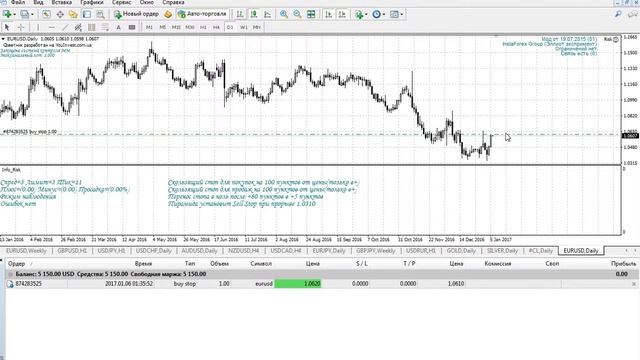
Task: Open the #CL,Daily chart tab
Action: pos(540,251)
